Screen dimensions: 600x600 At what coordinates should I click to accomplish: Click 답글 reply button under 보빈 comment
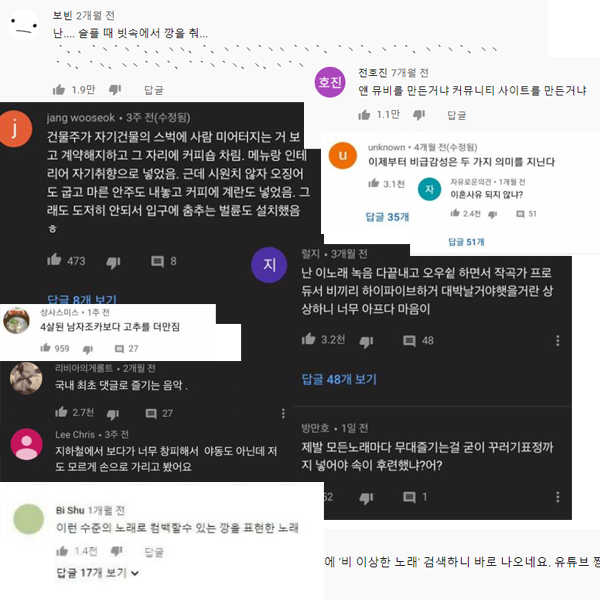click(x=153, y=90)
